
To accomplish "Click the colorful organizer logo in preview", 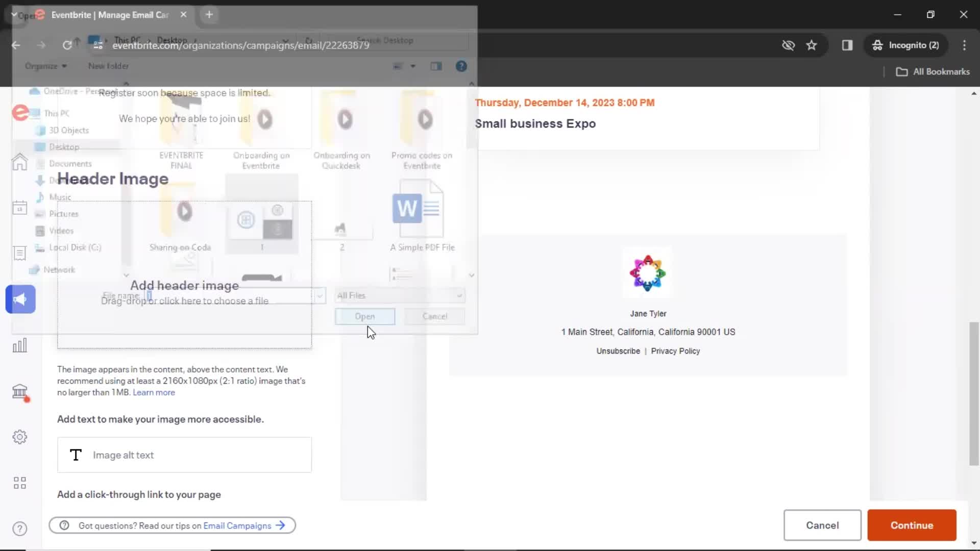I will [x=647, y=273].
